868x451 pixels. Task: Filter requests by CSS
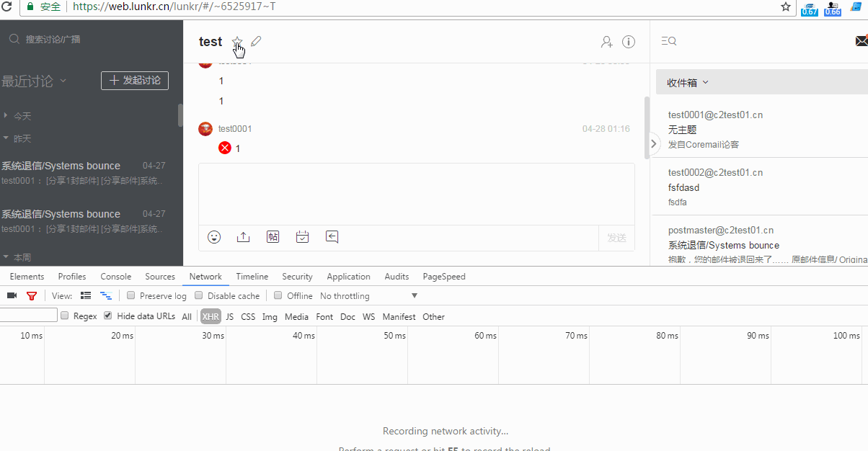tap(248, 317)
